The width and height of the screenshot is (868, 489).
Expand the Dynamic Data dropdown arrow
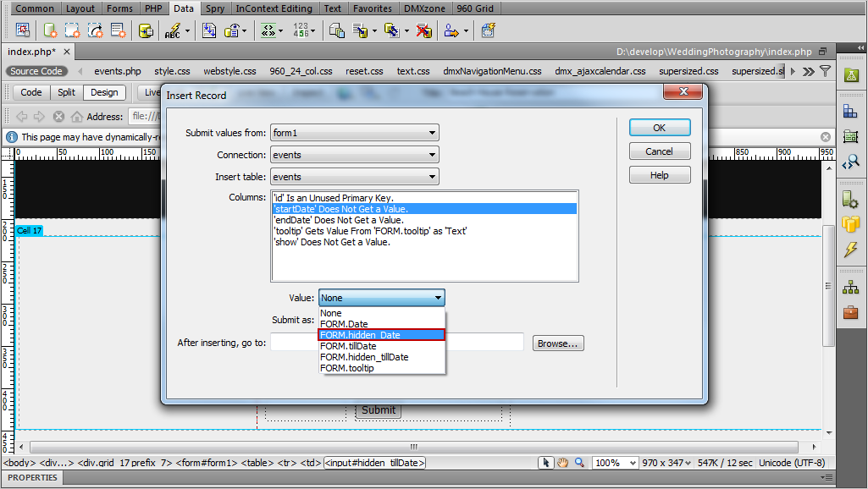[x=187, y=30]
